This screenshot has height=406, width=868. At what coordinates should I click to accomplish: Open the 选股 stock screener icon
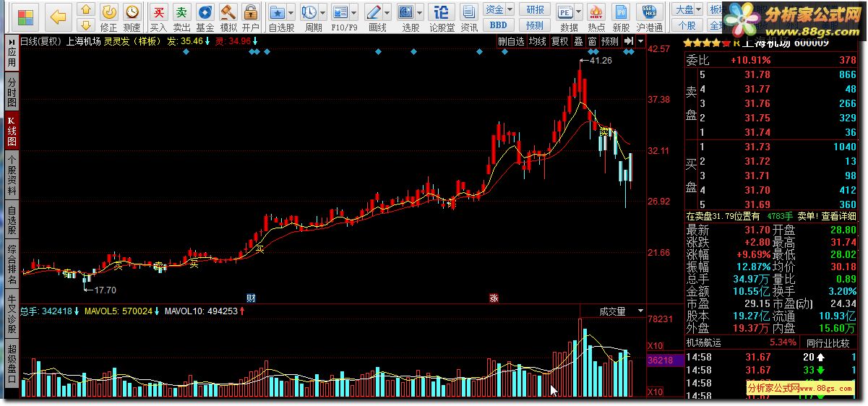click(406, 12)
